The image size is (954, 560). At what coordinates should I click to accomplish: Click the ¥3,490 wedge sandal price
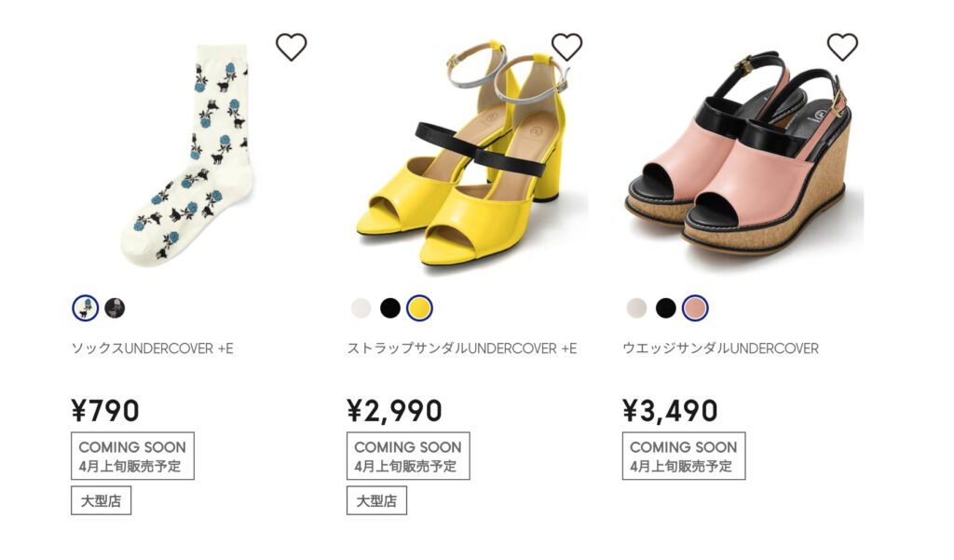[670, 411]
